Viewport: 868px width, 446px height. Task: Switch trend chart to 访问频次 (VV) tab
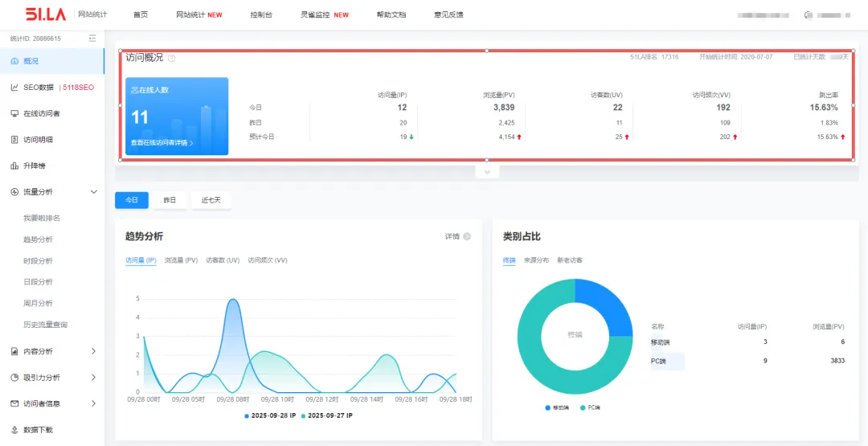268,260
